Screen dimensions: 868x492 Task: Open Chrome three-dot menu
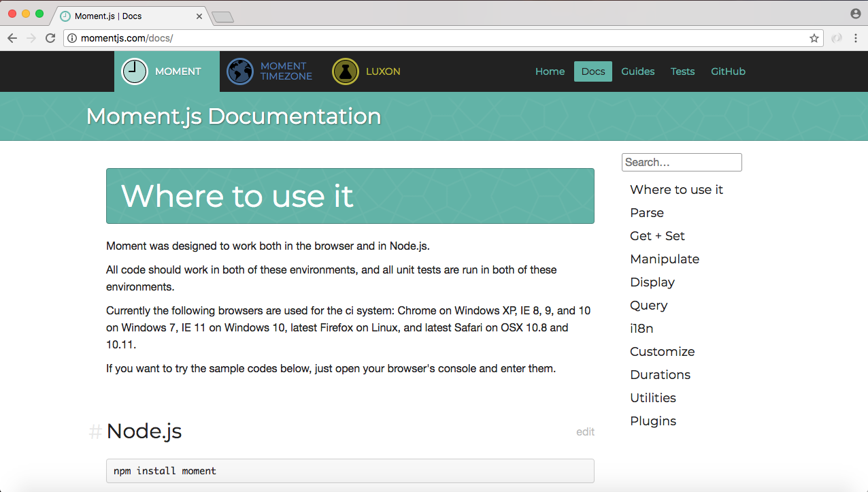(856, 38)
